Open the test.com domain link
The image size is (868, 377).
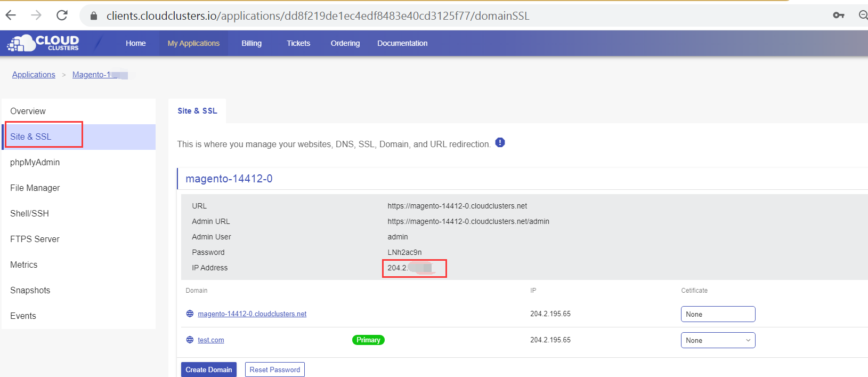click(211, 340)
